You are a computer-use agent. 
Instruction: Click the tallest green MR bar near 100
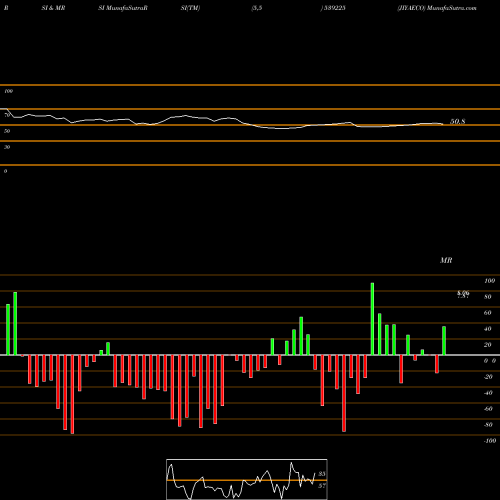(372, 319)
